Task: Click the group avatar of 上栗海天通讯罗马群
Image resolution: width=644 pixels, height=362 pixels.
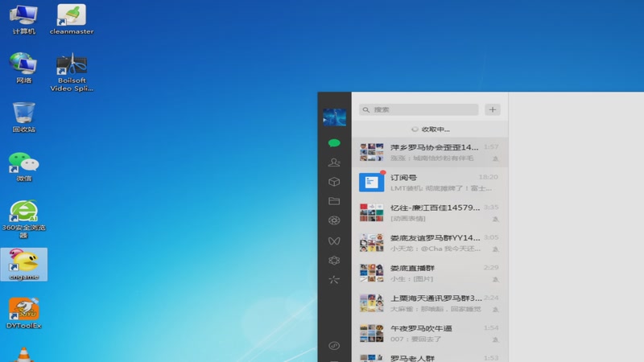Action: tap(372, 303)
